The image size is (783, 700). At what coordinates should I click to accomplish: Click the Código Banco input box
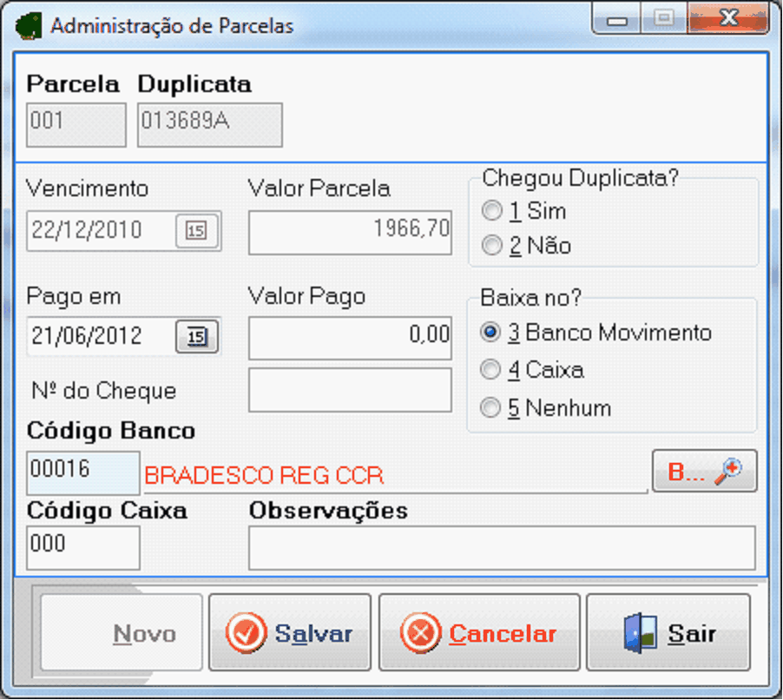pos(82,472)
